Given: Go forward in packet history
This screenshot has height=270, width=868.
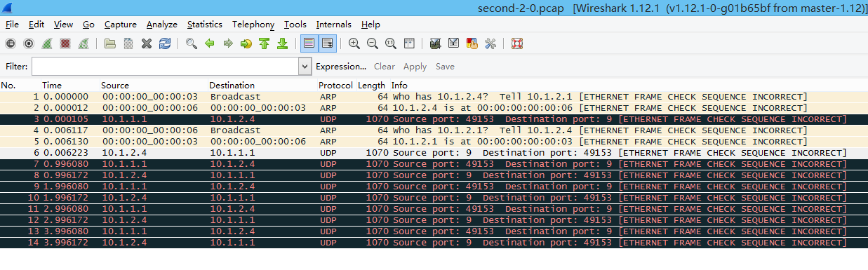Looking at the screenshot, I should (x=228, y=43).
